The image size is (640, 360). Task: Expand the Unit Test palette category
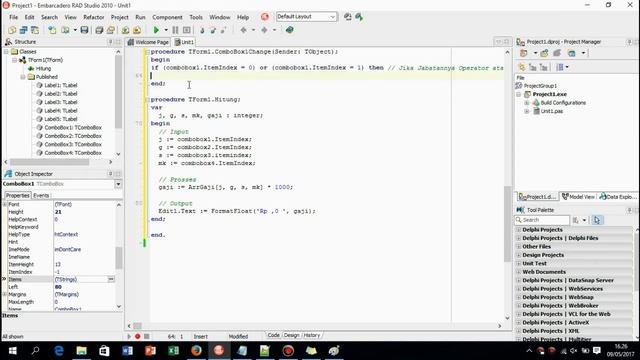click(x=519, y=263)
